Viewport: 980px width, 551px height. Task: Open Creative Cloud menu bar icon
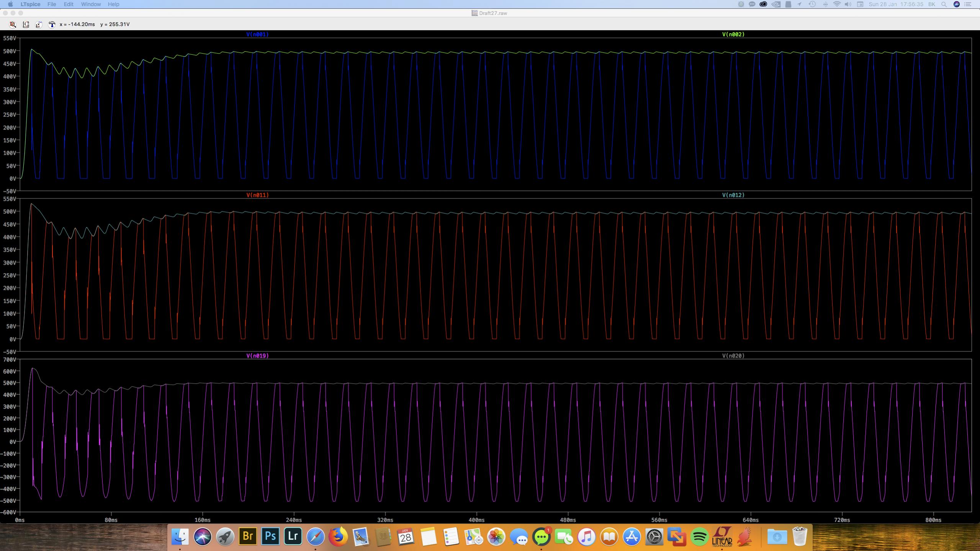(763, 4)
